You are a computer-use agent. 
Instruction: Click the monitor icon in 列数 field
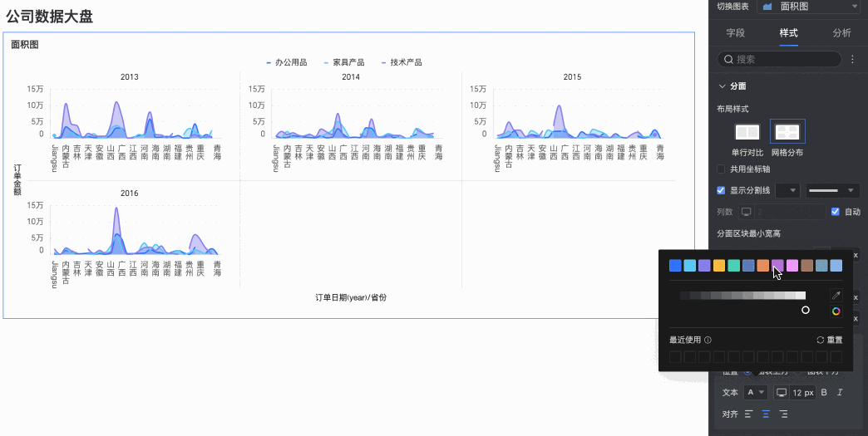(747, 212)
